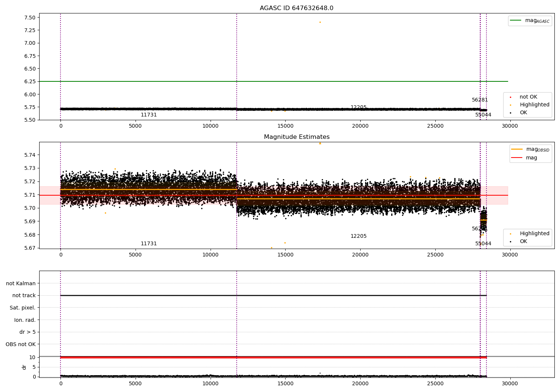560x392 pixels.
Task: Click the "not track" axis label
Action: pos(24,296)
